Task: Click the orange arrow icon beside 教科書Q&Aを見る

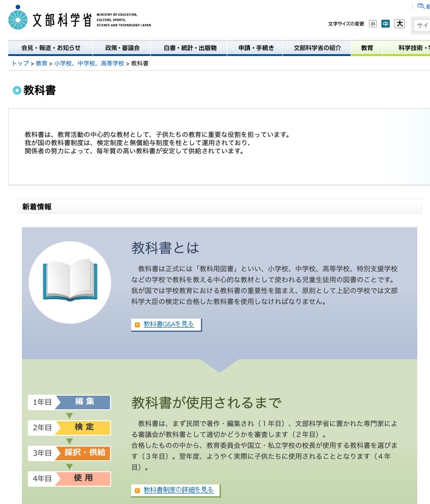Action: click(137, 325)
